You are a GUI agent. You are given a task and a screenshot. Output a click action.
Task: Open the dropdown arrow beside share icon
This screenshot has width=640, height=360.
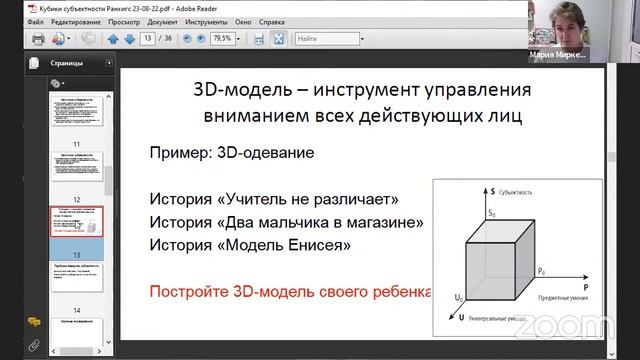point(69,39)
